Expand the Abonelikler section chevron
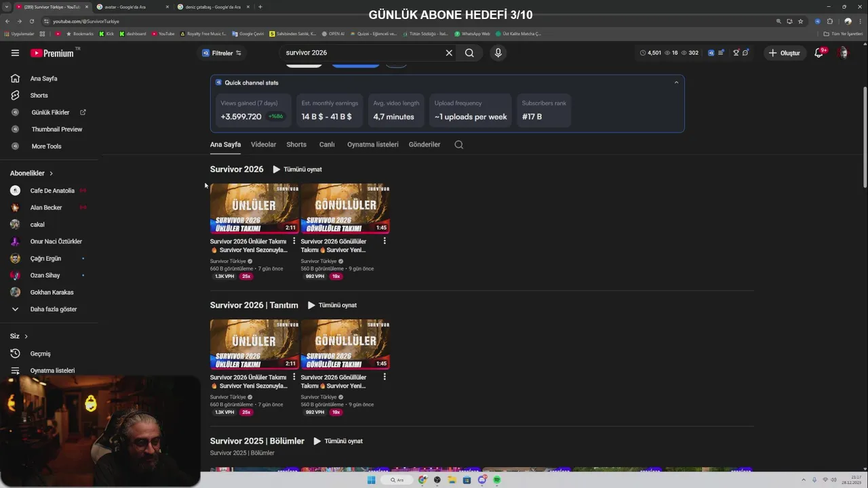This screenshot has height=488, width=868. tap(51, 174)
